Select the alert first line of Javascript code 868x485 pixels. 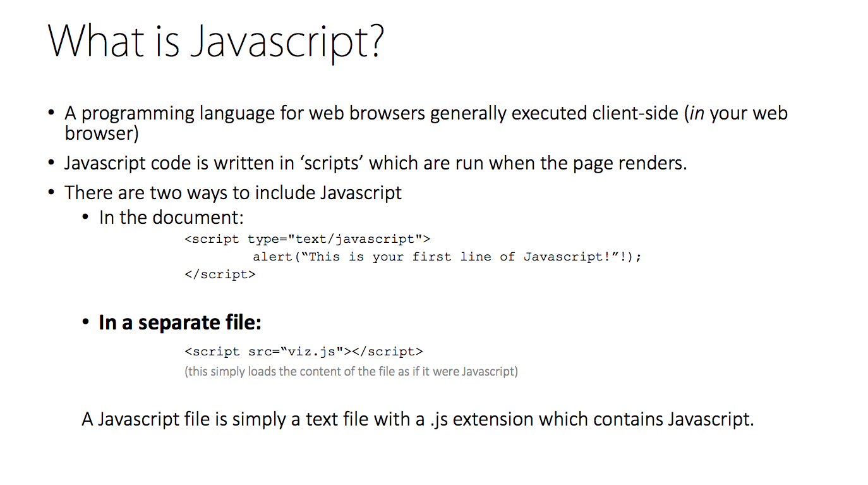[447, 257]
